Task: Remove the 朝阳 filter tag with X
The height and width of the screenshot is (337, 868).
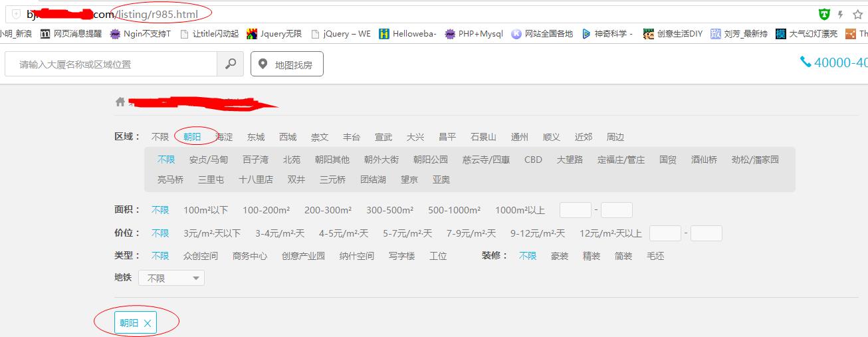Action: click(148, 324)
